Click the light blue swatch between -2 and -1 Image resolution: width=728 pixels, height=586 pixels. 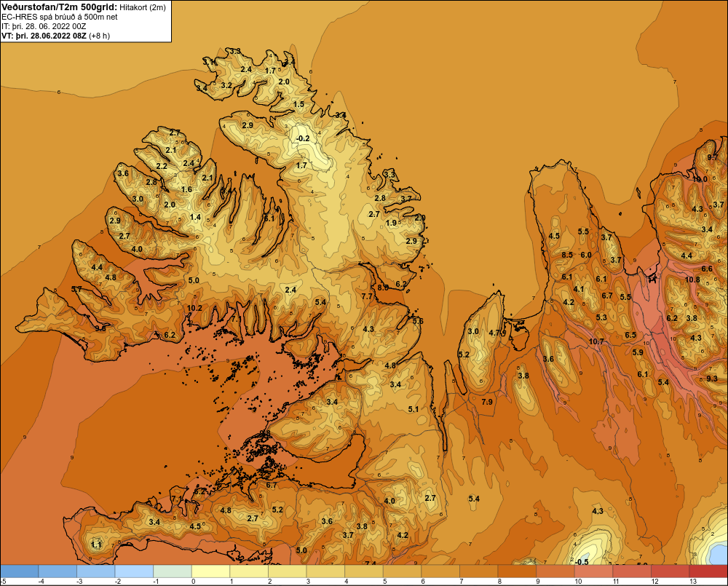[x=134, y=571]
